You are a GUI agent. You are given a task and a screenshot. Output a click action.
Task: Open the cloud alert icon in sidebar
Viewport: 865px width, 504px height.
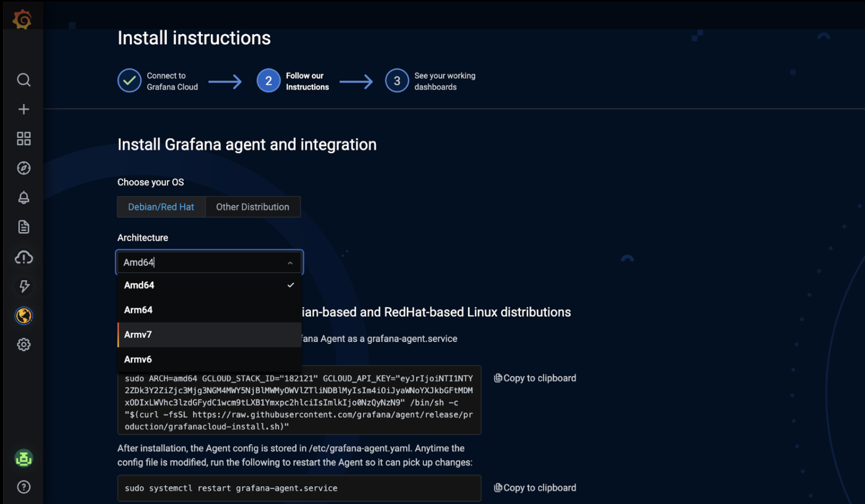pyautogui.click(x=23, y=257)
